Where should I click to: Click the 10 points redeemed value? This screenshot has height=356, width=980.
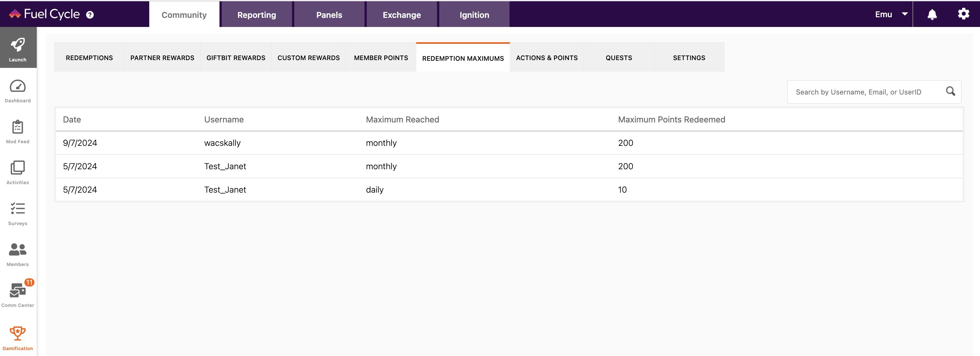coord(622,190)
